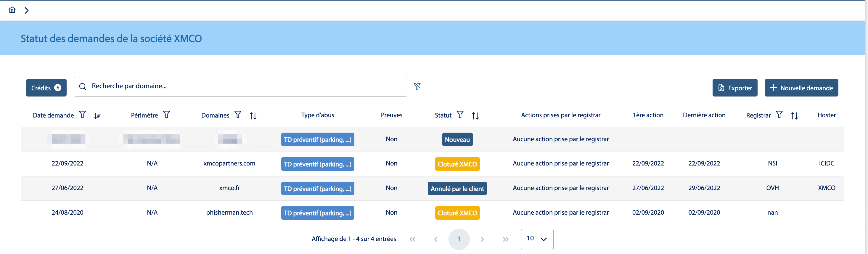Open the Registrar column filter
868x254 pixels.
pyautogui.click(x=779, y=115)
